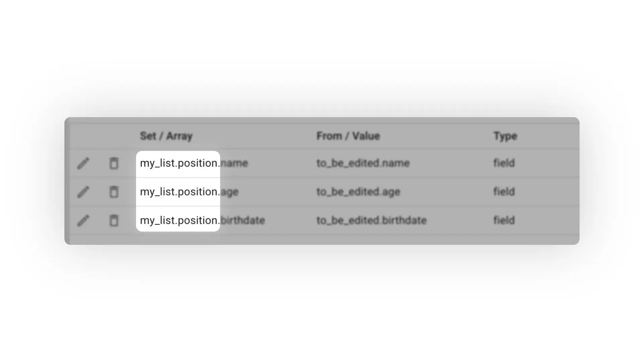Click the pencil icon for the birthdate row
644x362 pixels.
[x=83, y=221]
